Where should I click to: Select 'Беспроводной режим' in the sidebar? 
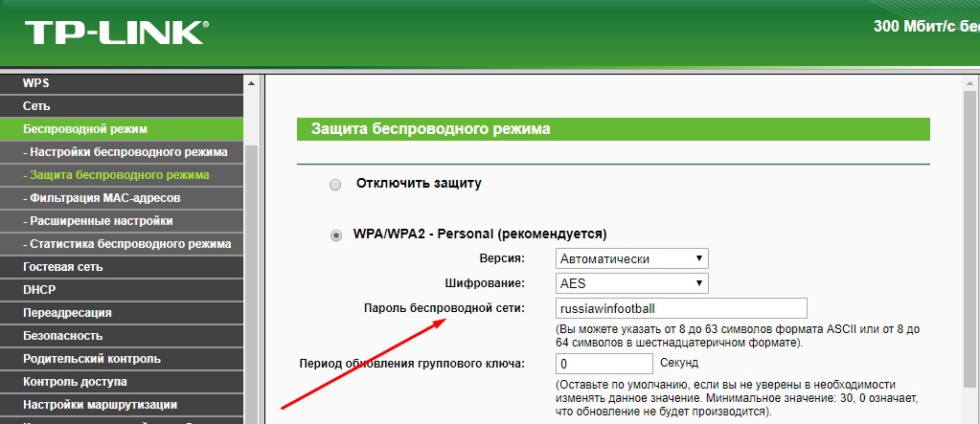(85, 128)
